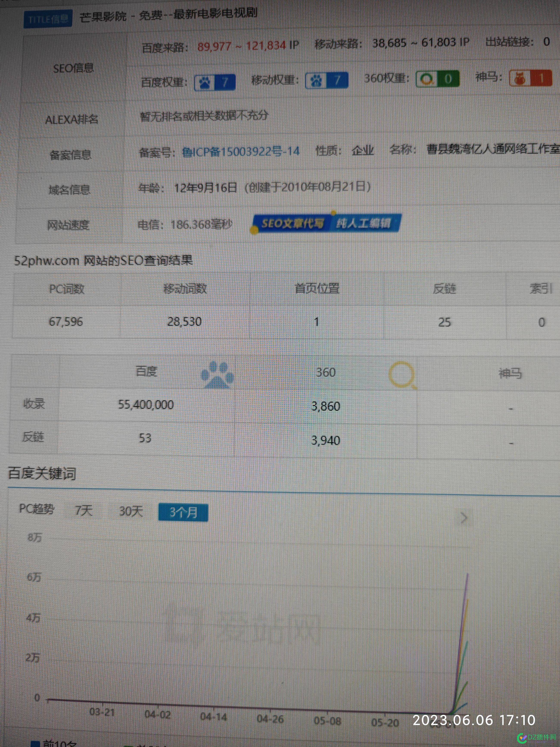Click Baidu 反链 value 53

pos(145,438)
